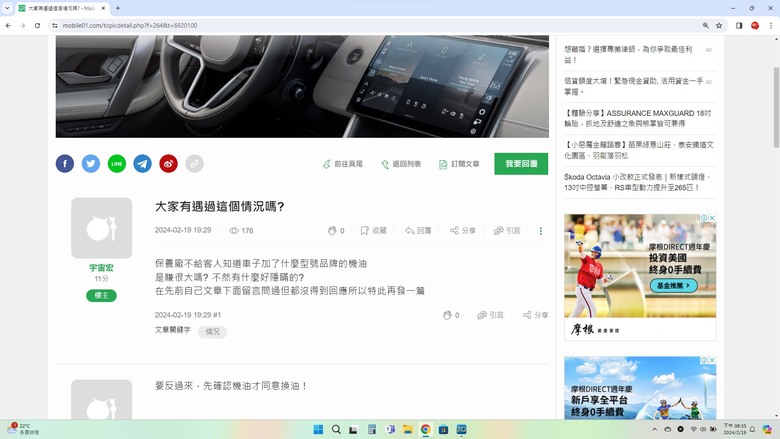Reply using the 回覆 arrow icon
The image size is (780, 439).
point(418,231)
